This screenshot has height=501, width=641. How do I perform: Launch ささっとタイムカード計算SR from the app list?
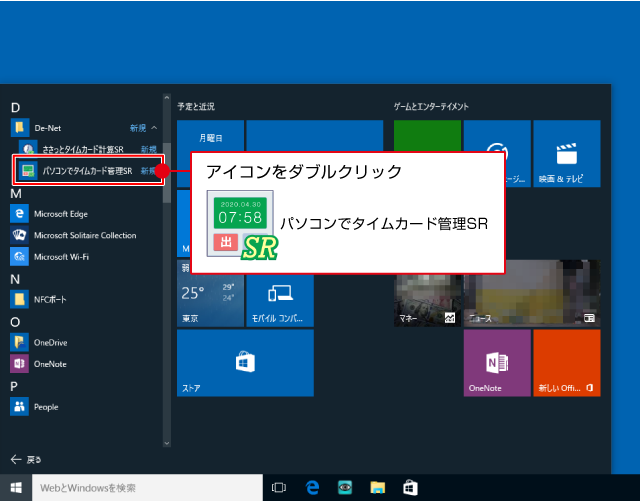click(87, 149)
